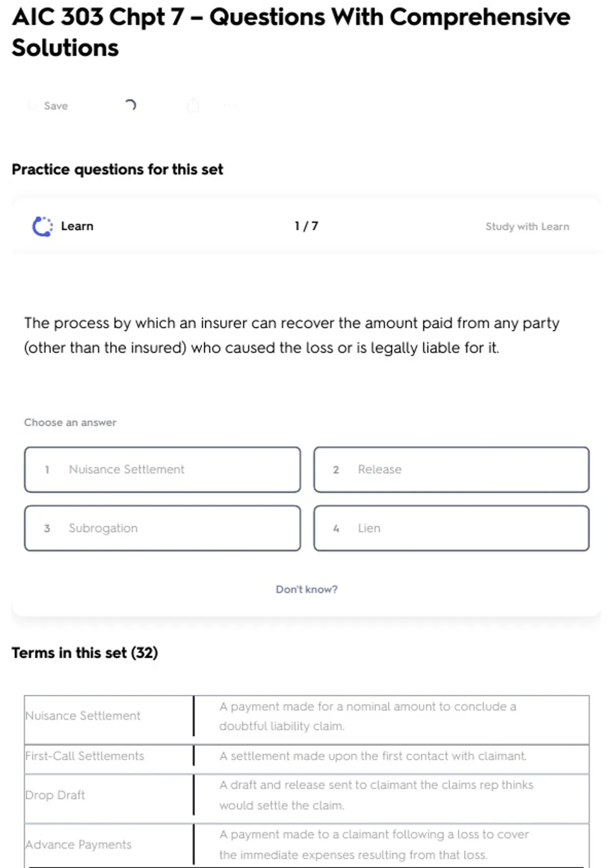Click the Don't know? link
This screenshot has width=613, height=868.
click(x=306, y=589)
